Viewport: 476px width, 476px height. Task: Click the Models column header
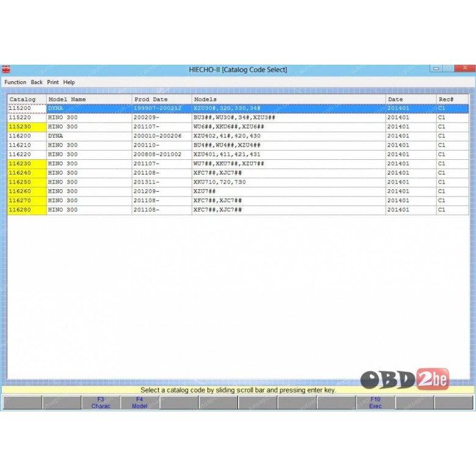289,99
